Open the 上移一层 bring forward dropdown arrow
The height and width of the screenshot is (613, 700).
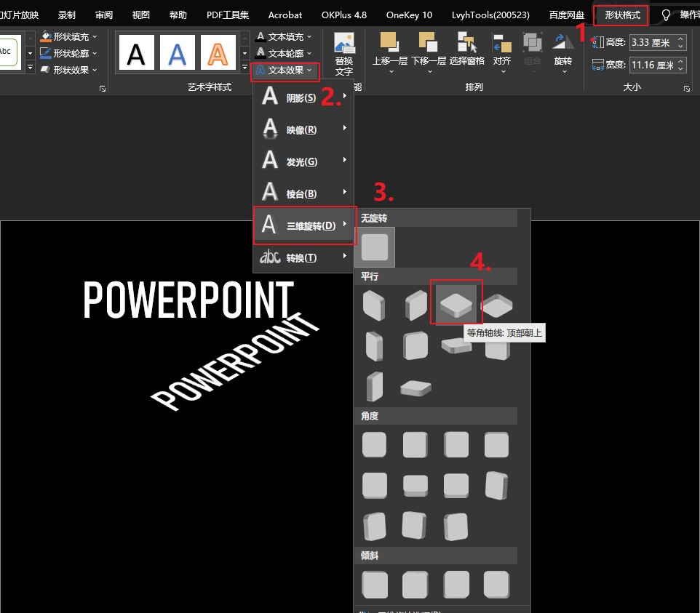391,71
